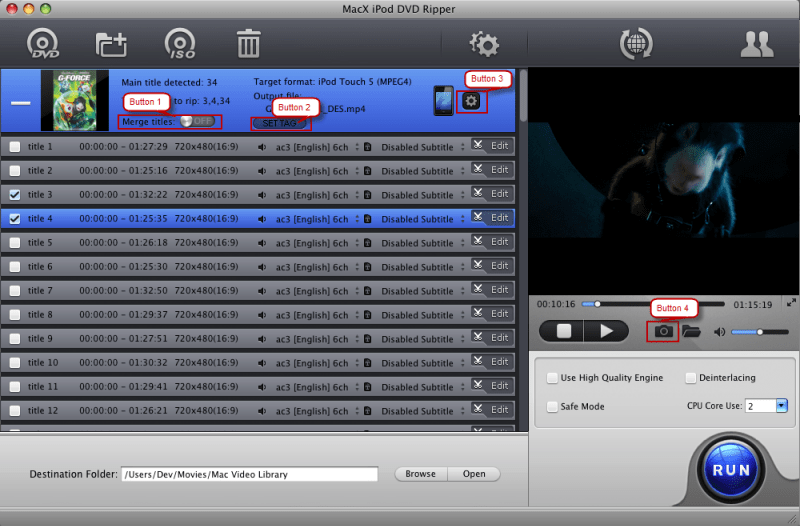This screenshot has height=526, width=800.
Task: Click the G-Force DVD cover thumbnail
Action: pos(74,101)
